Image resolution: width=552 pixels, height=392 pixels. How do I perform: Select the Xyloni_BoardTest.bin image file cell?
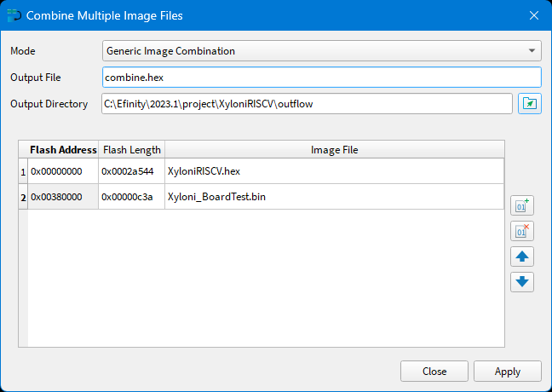pos(334,196)
